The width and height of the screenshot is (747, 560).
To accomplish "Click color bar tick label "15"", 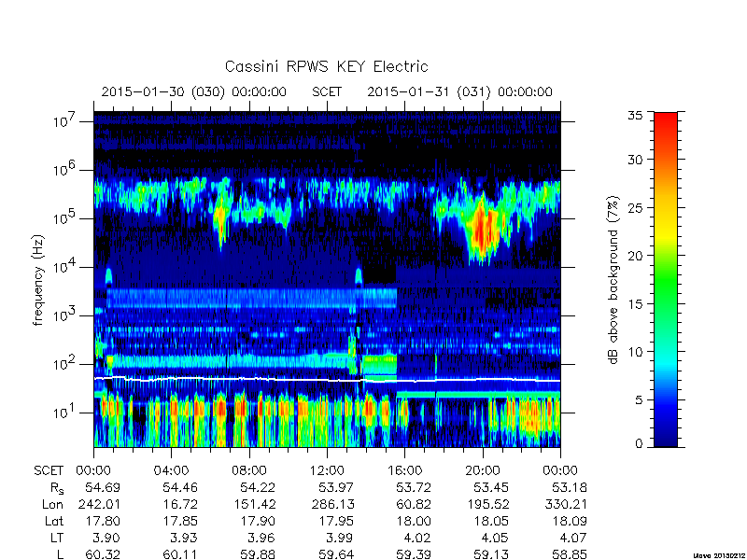I will 636,303.
